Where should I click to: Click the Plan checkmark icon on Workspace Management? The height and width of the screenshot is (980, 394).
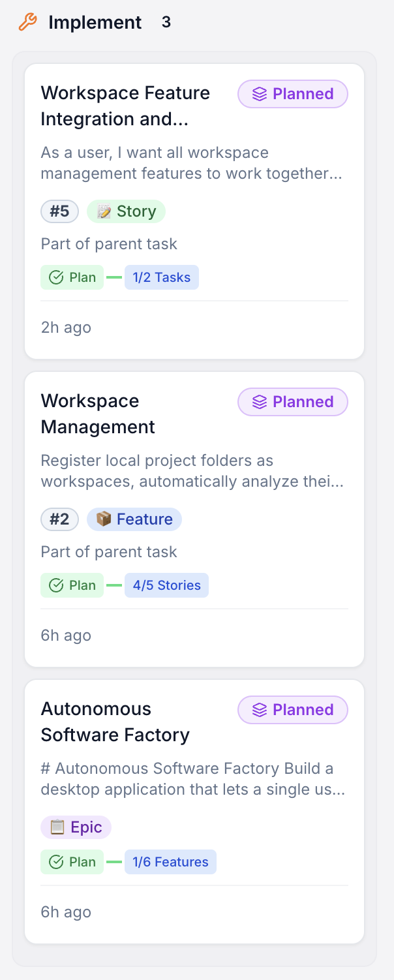55,585
